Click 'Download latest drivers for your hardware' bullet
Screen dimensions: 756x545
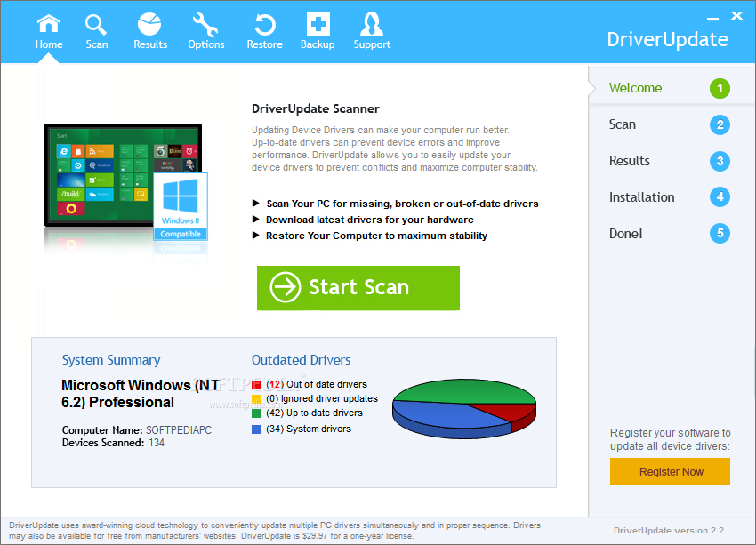pyautogui.click(x=369, y=220)
